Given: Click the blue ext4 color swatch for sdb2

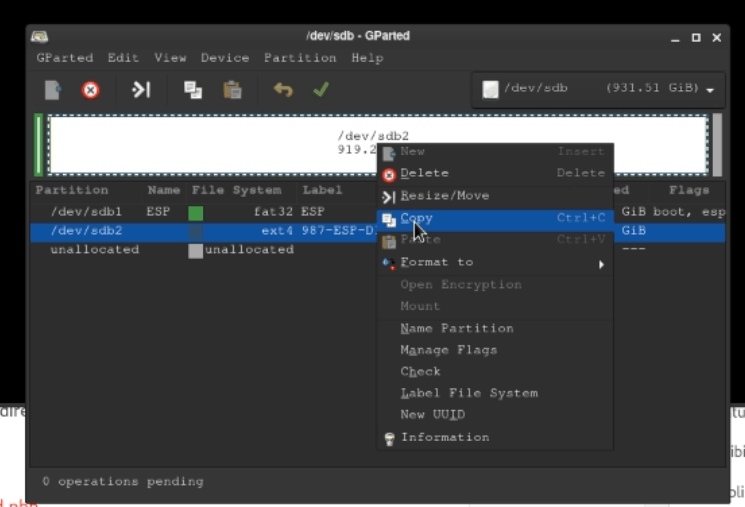Looking at the screenshot, I should tap(196, 231).
